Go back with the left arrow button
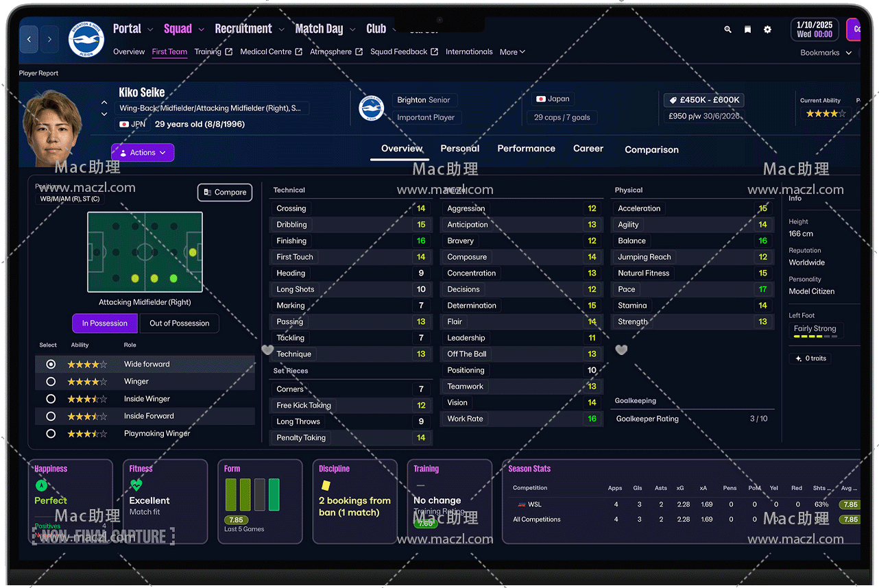879x588 pixels. tap(29, 40)
